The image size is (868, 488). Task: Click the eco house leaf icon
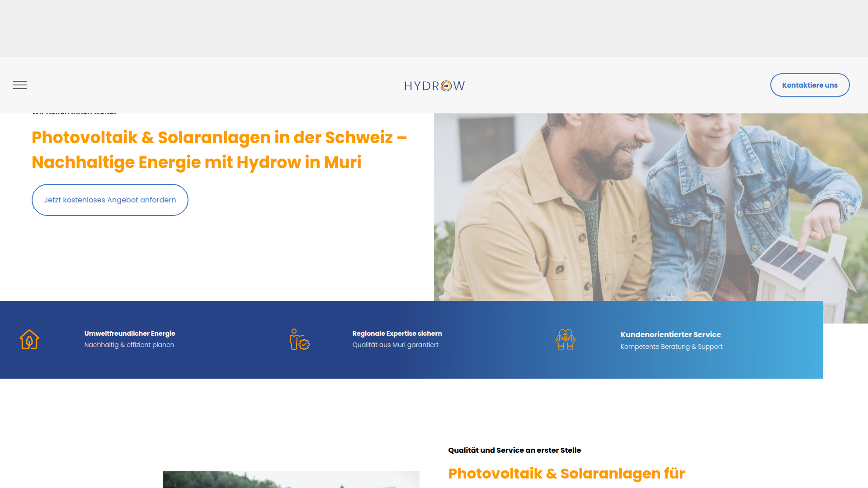29,339
